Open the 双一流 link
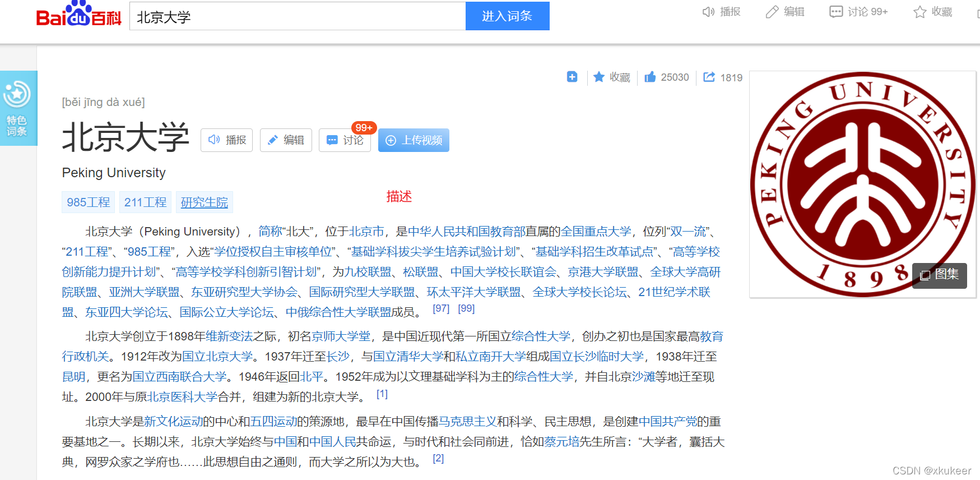The height and width of the screenshot is (480, 980). point(689,232)
